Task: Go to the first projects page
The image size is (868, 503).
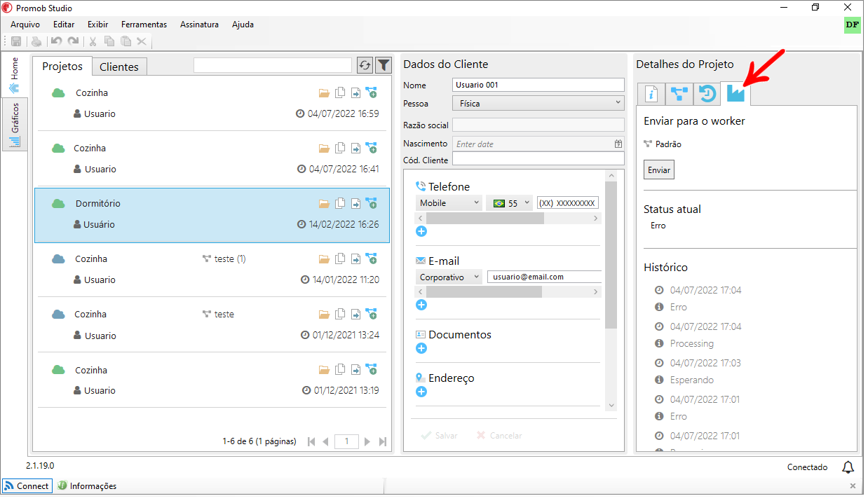Action: pos(311,441)
